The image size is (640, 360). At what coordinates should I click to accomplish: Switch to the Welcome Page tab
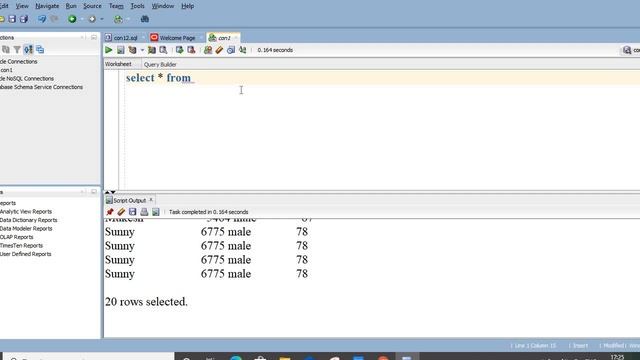tap(177, 38)
